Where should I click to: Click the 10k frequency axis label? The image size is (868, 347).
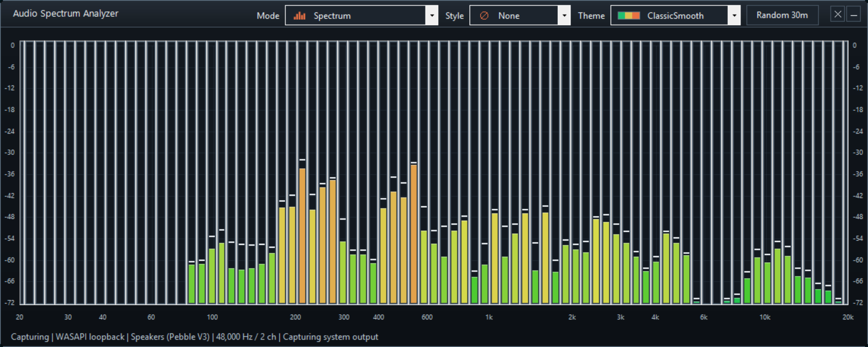765,317
